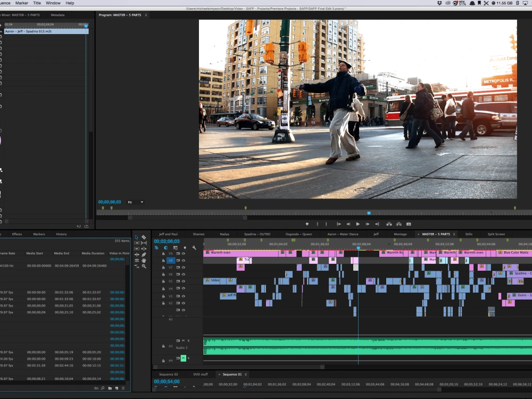The height and width of the screenshot is (399, 532).
Task: Click the Program monitor blue playhead
Action: tap(369, 213)
